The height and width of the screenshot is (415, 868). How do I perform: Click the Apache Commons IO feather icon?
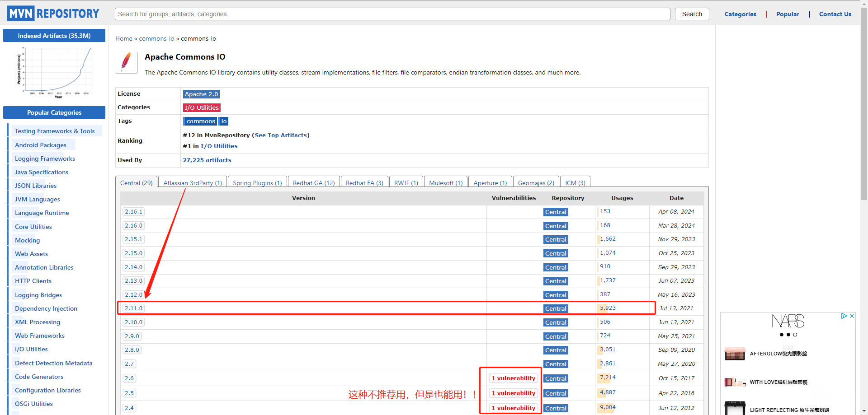pos(126,62)
